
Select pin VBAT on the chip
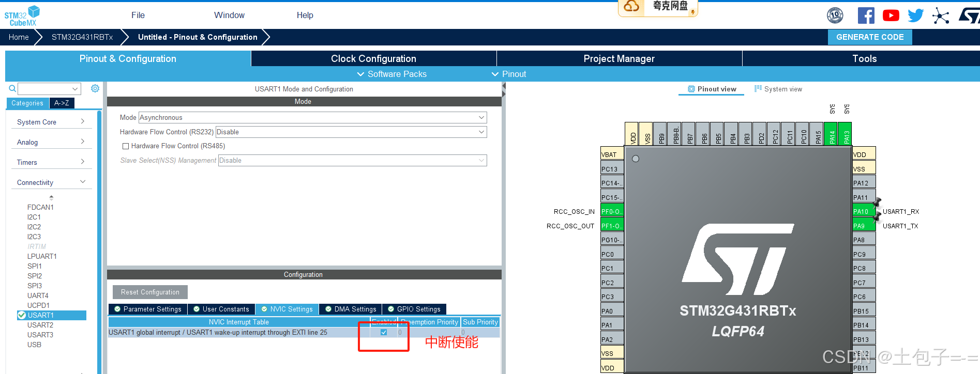point(612,154)
